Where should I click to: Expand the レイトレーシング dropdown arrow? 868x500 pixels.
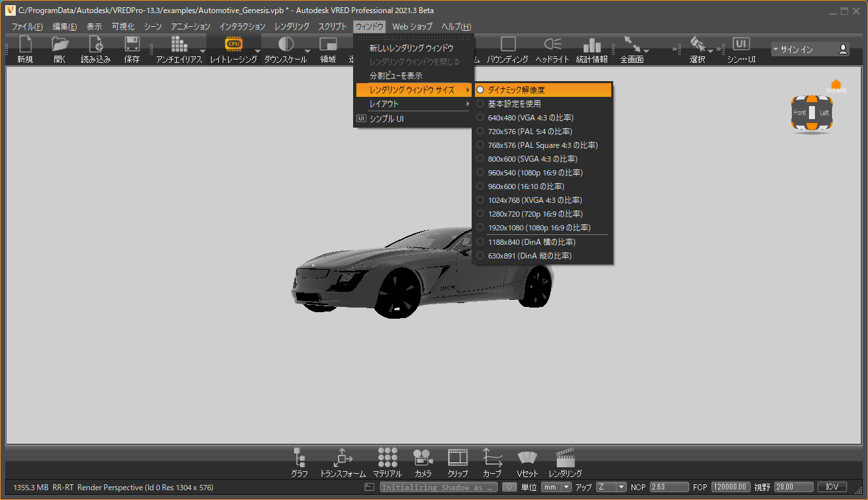click(x=257, y=51)
